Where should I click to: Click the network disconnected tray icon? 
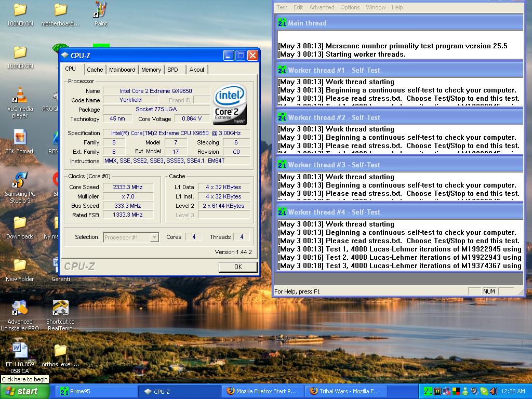[x=447, y=391]
